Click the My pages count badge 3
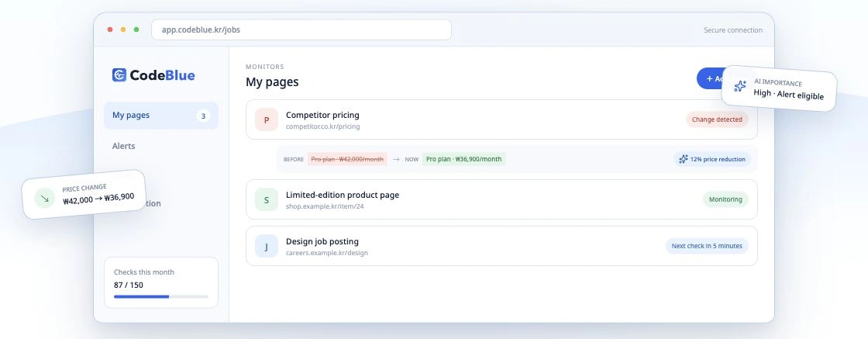Screen dimensions: 868x339 tap(203, 116)
